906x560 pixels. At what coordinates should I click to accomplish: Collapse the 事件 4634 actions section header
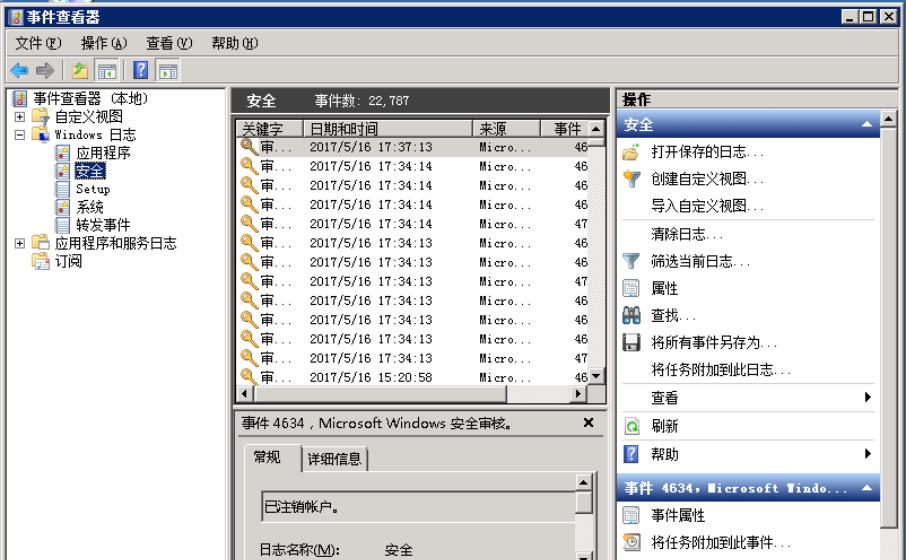[866, 488]
